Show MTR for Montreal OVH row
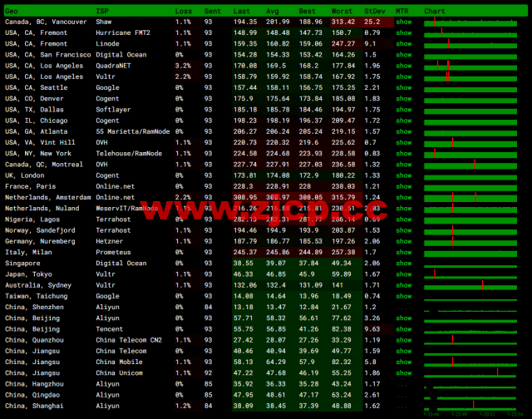The image size is (532, 419). [404, 165]
